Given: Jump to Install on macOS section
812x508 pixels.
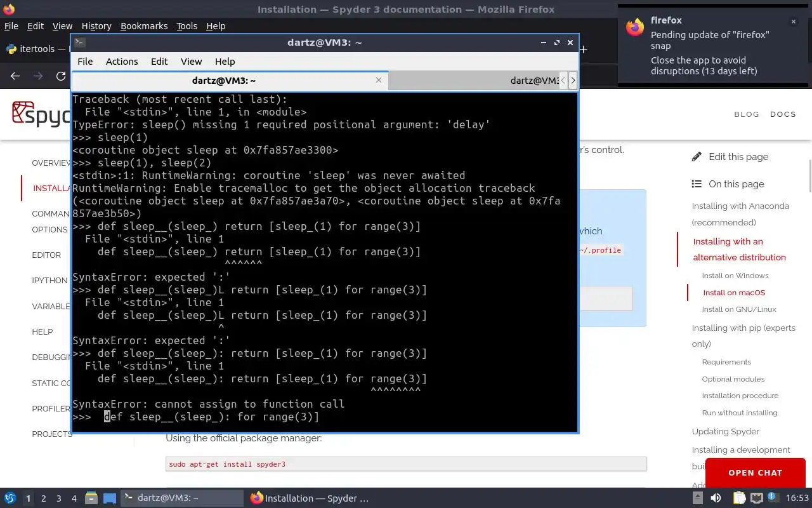Looking at the screenshot, I should coord(734,293).
